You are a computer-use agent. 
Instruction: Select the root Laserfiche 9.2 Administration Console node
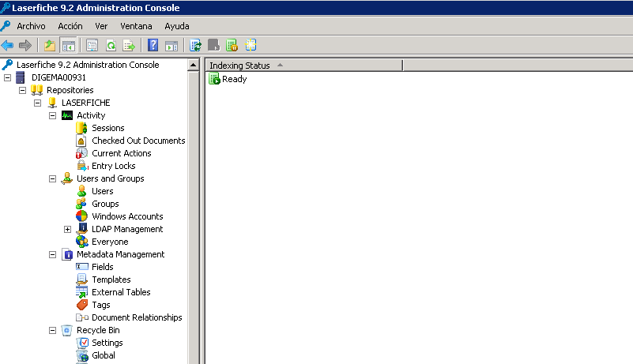click(x=88, y=65)
